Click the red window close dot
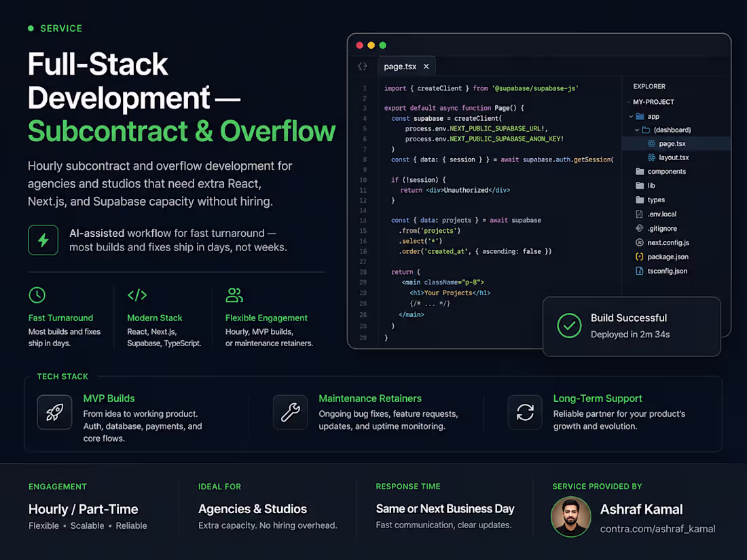 coord(360,45)
